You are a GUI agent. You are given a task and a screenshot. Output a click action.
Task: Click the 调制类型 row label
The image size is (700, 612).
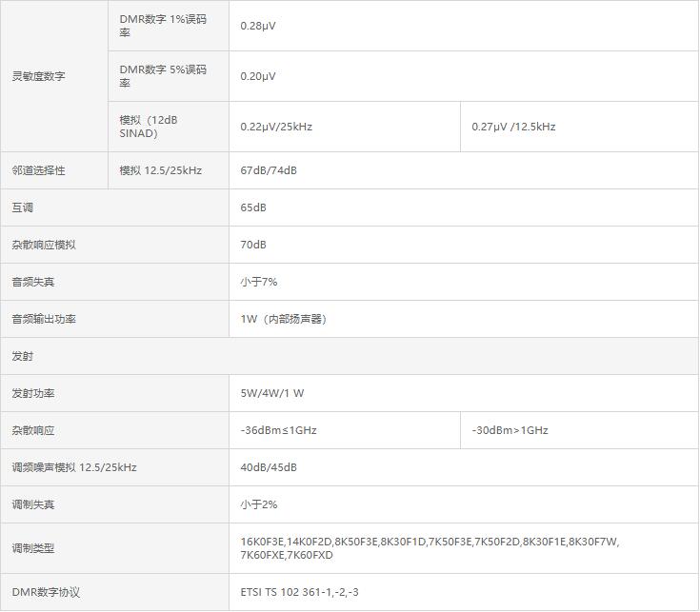[33, 548]
